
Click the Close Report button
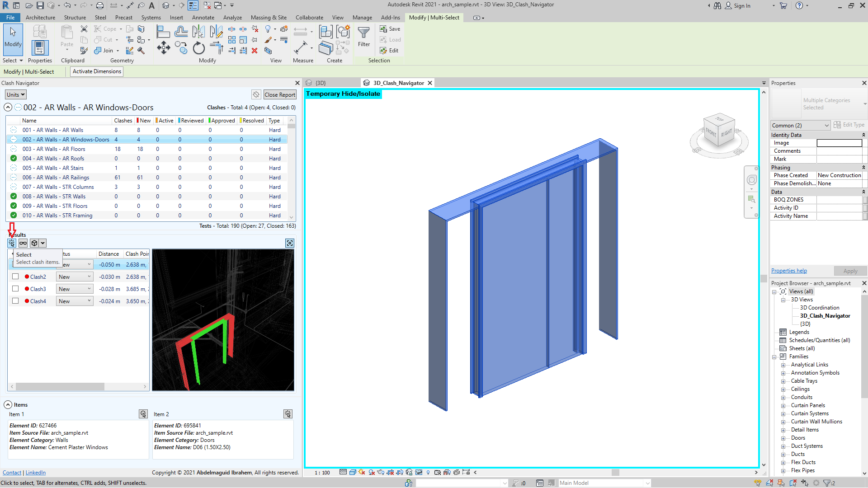tap(280, 94)
